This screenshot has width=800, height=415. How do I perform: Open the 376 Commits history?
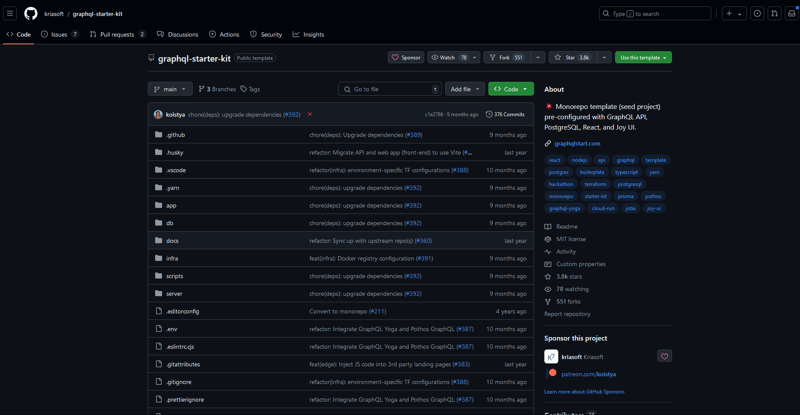[505, 115]
